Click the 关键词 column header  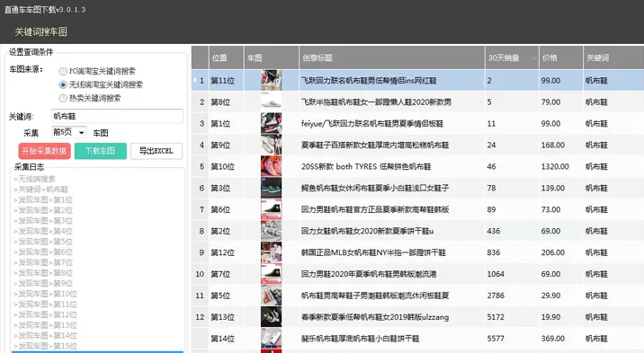click(x=613, y=57)
